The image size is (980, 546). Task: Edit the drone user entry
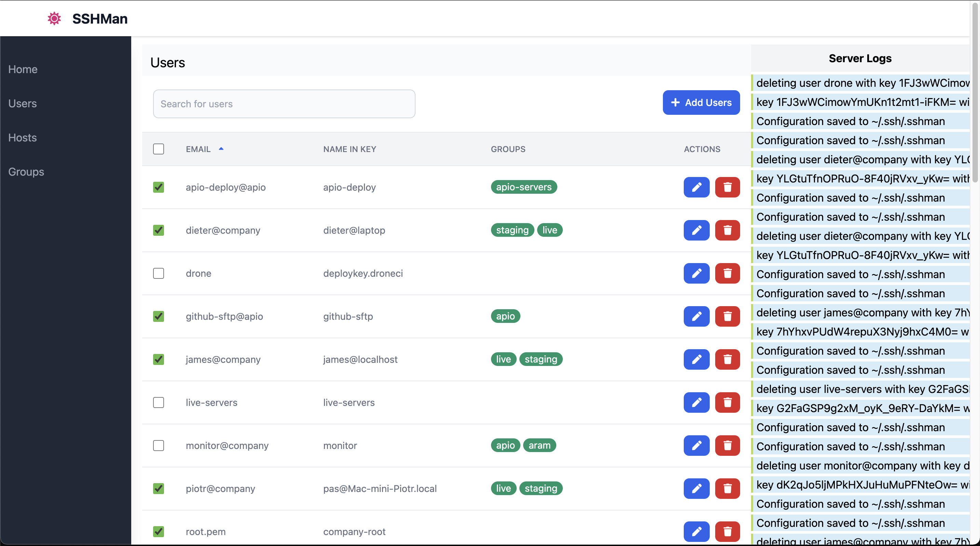click(696, 273)
